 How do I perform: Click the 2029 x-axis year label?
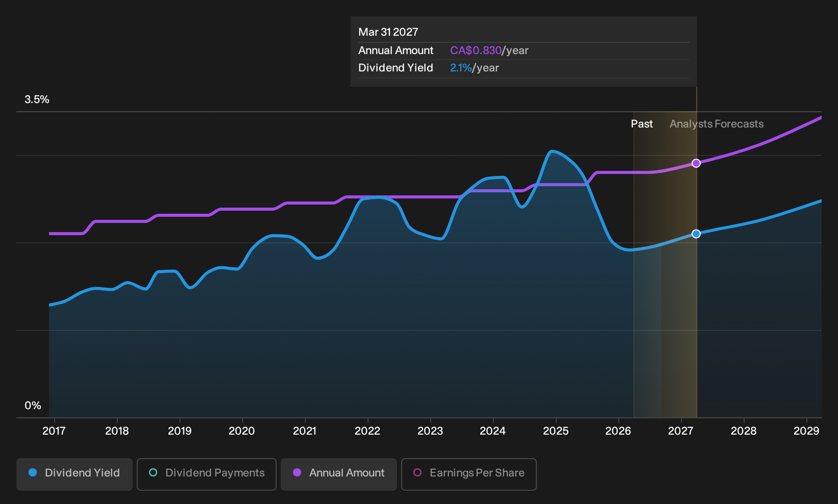[x=806, y=431]
